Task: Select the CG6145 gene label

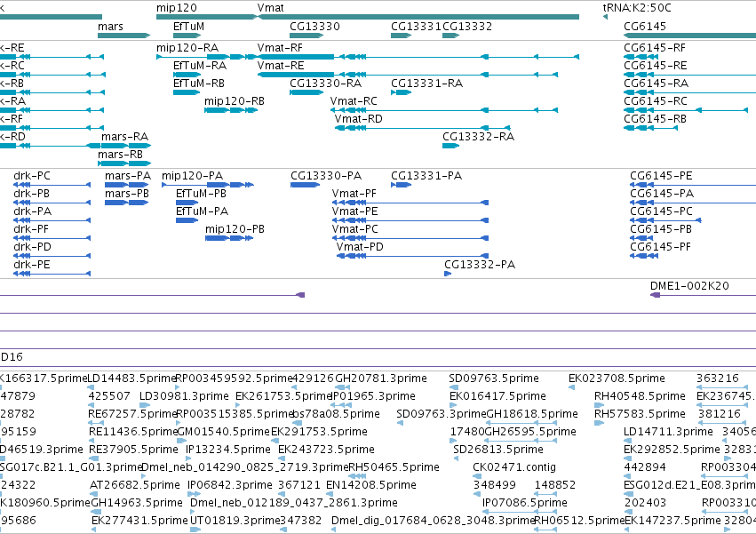Action: [645, 27]
